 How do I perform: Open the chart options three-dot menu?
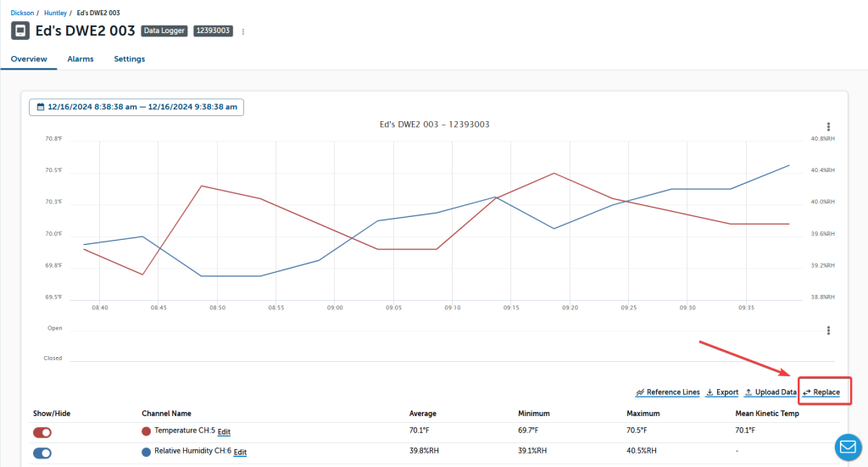click(828, 126)
